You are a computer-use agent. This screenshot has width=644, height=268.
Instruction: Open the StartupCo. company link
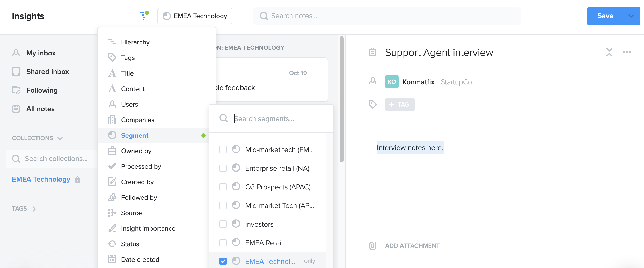point(457,82)
